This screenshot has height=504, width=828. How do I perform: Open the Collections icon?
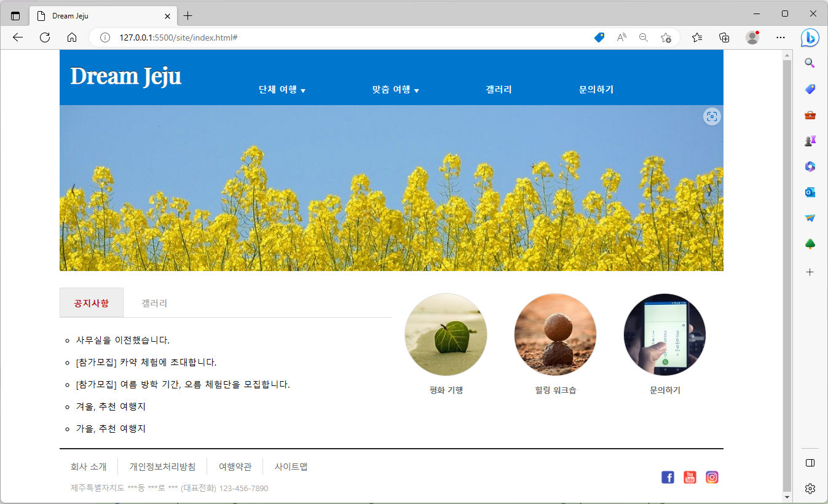coord(724,37)
